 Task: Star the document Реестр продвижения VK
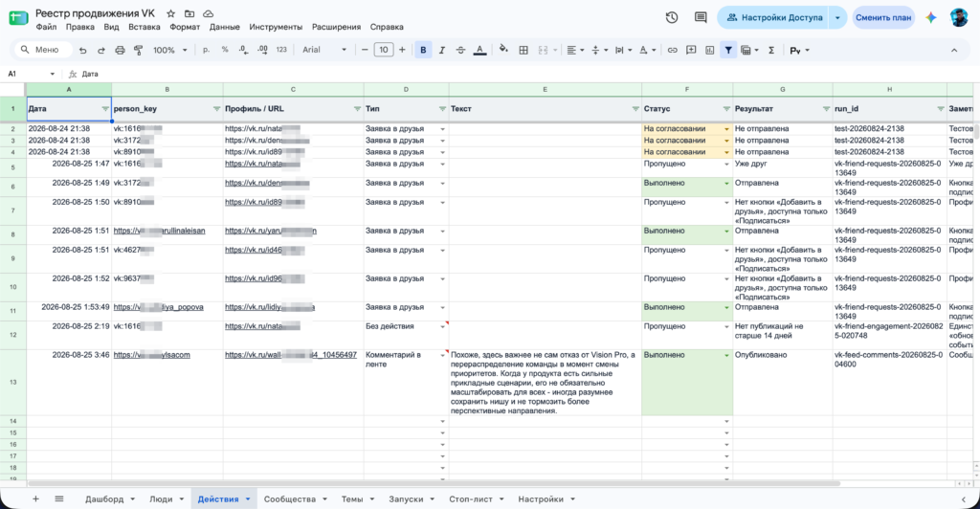(170, 13)
